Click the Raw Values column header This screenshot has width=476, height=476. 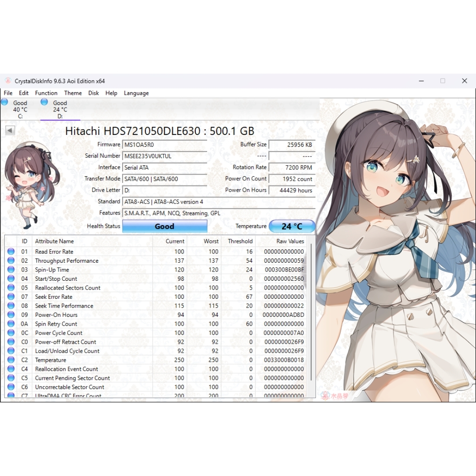[281, 242]
